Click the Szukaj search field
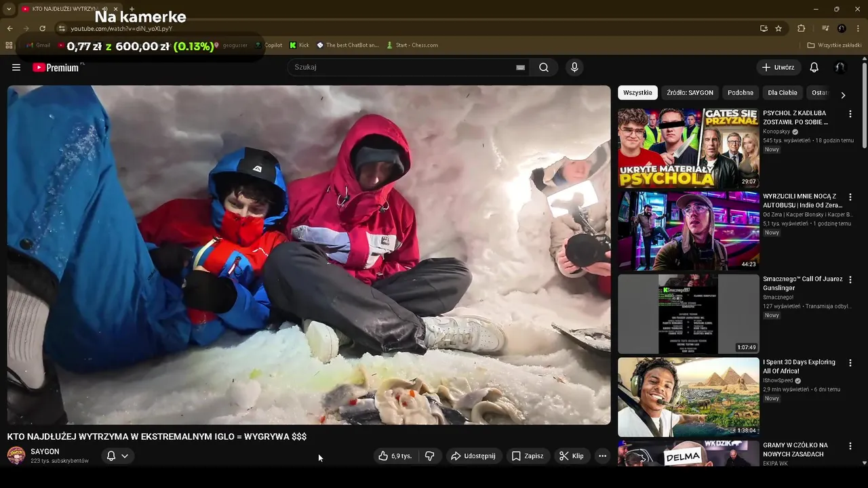 tap(407, 67)
